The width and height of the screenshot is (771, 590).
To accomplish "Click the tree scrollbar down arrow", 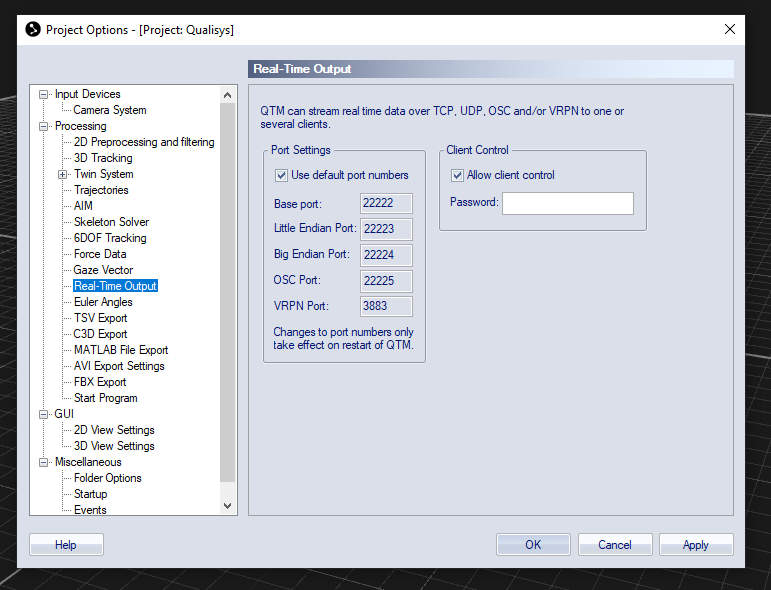I will coord(227,505).
